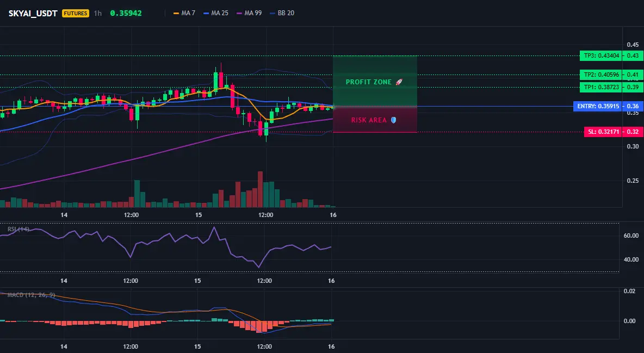The width and height of the screenshot is (644, 353).
Task: Click date 16 on MACD pane time axis
Action: point(331,346)
